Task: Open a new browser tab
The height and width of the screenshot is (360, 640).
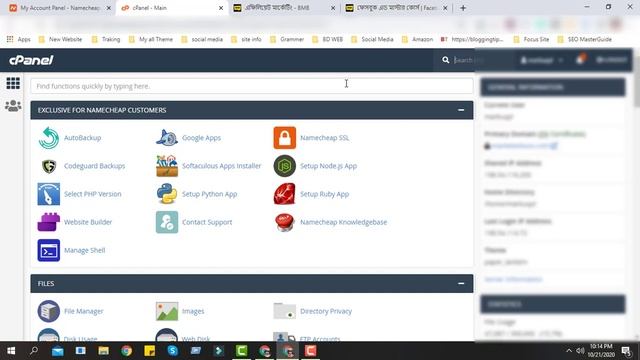Action: pyautogui.click(x=463, y=8)
